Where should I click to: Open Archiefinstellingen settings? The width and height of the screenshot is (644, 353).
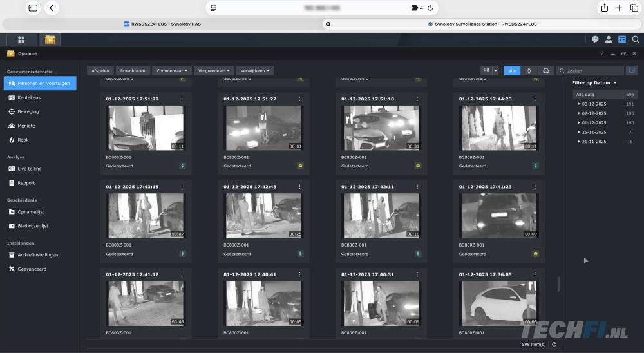(x=40, y=255)
